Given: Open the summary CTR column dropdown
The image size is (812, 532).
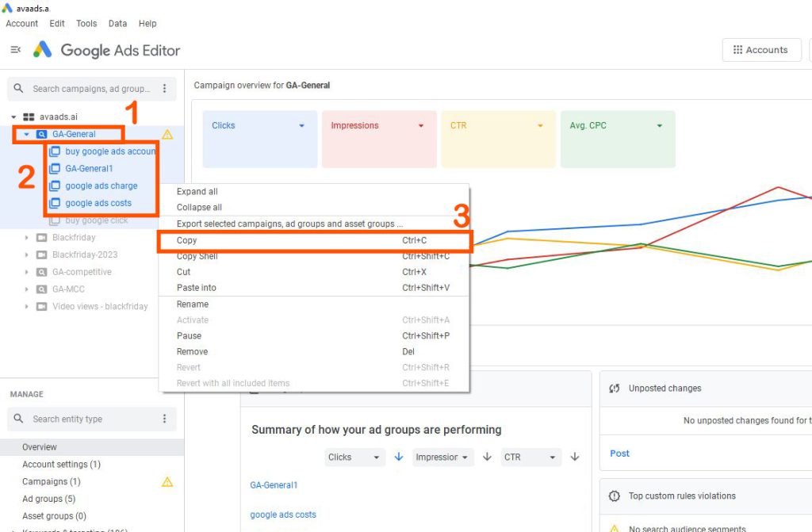Looking at the screenshot, I should 531,457.
